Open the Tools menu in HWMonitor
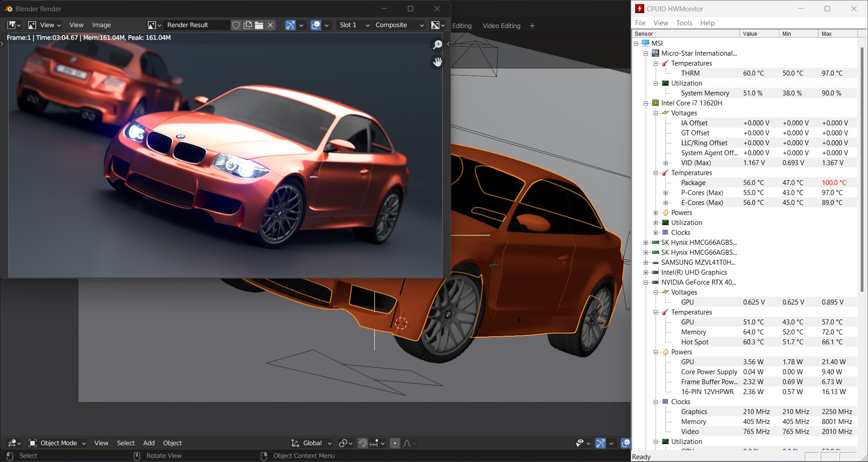 coord(684,23)
